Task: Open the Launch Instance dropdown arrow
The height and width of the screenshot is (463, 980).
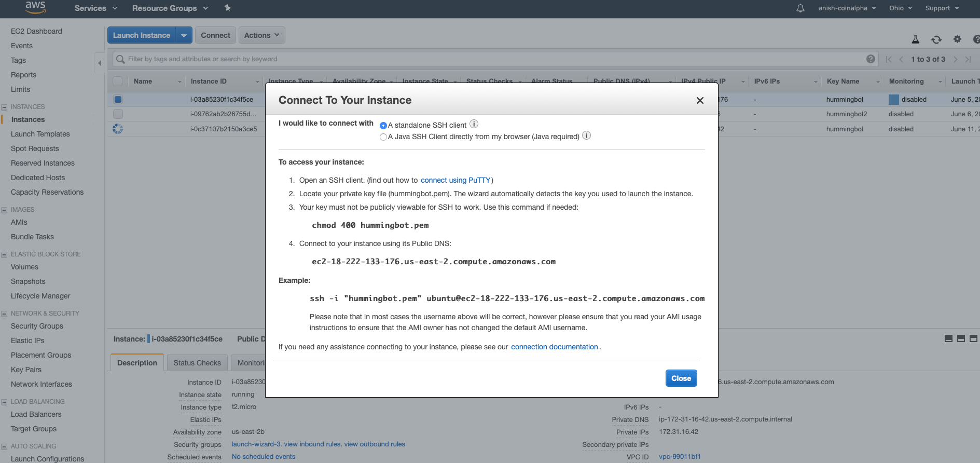Action: coord(184,35)
